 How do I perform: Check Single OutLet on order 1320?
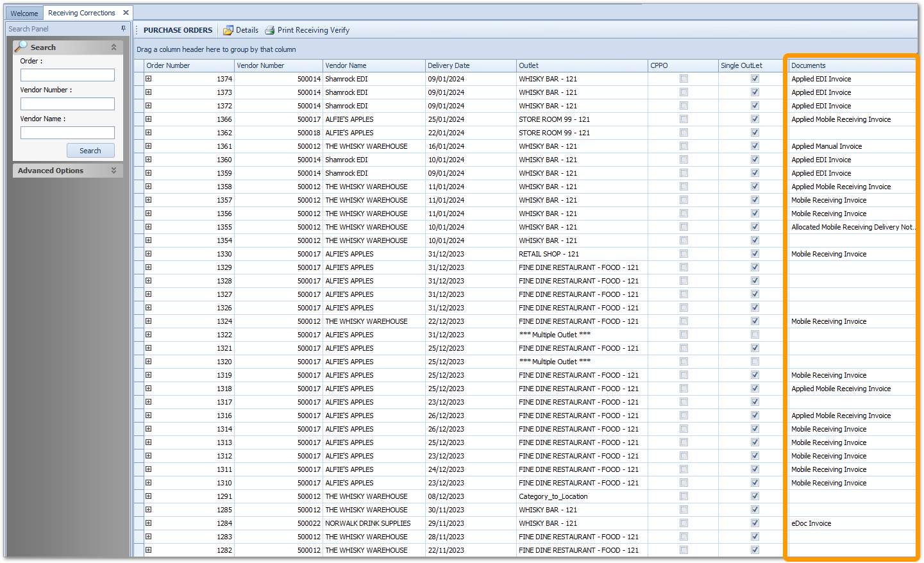pos(755,361)
